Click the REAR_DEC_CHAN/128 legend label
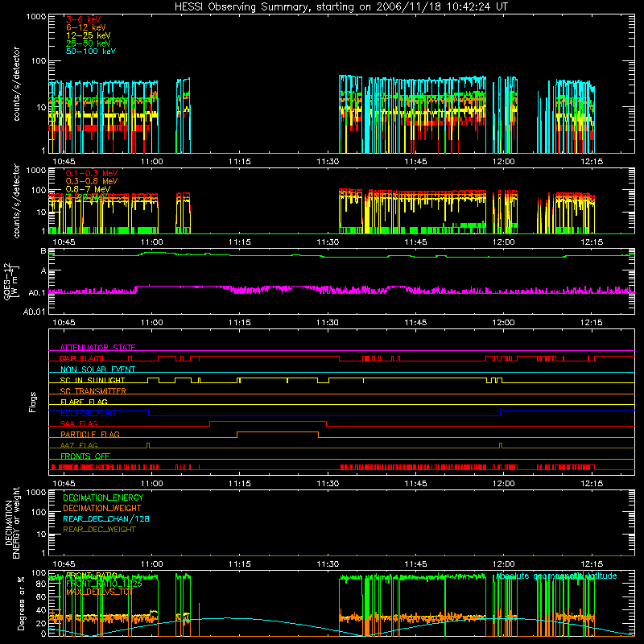The image size is (644, 644). (x=106, y=518)
